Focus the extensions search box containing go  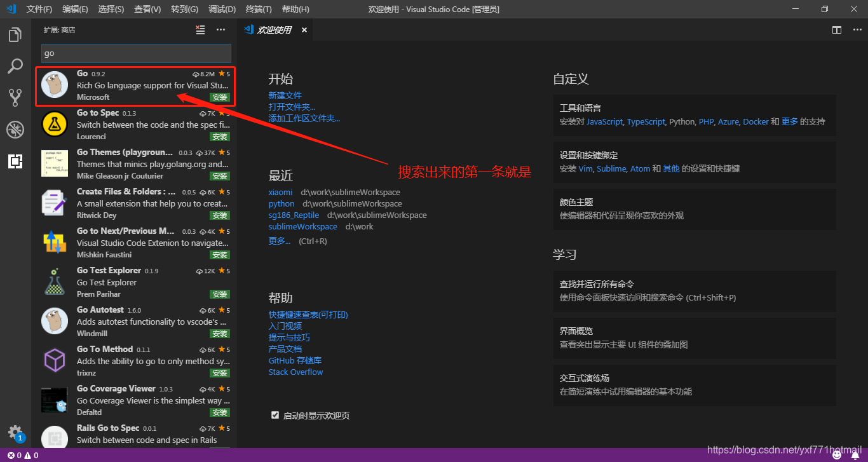click(136, 53)
